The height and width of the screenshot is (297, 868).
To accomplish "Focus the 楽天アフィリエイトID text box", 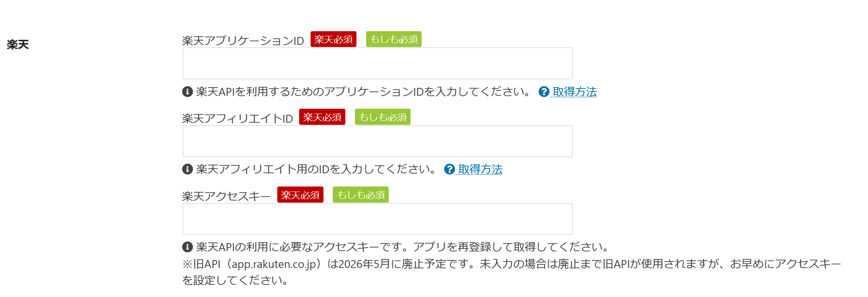I will coord(378,141).
